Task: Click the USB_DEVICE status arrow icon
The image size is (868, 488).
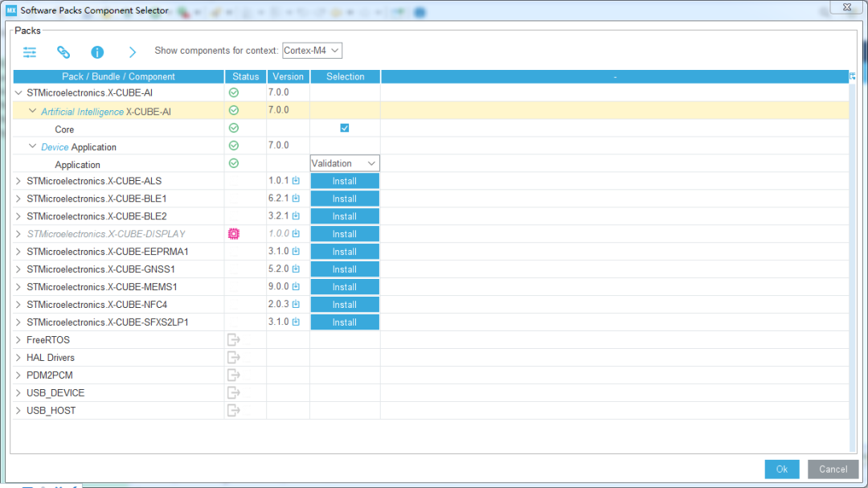Action: (234, 392)
